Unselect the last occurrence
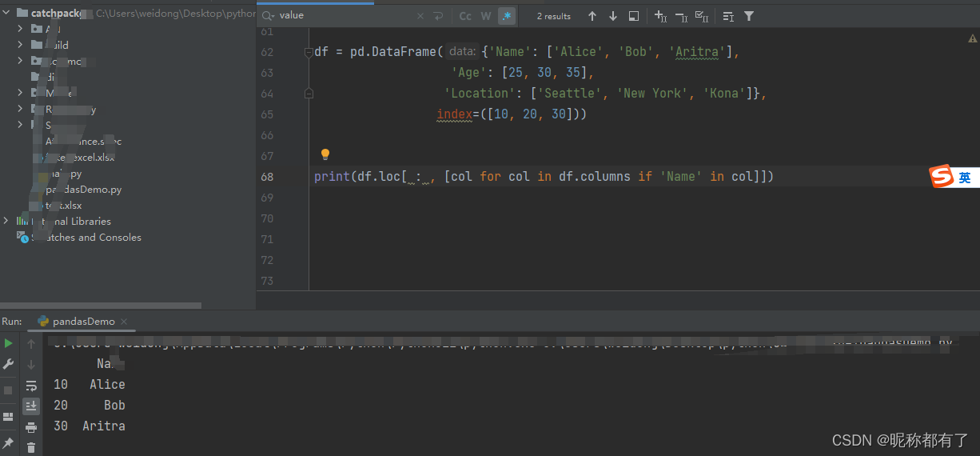980x456 pixels. click(681, 16)
